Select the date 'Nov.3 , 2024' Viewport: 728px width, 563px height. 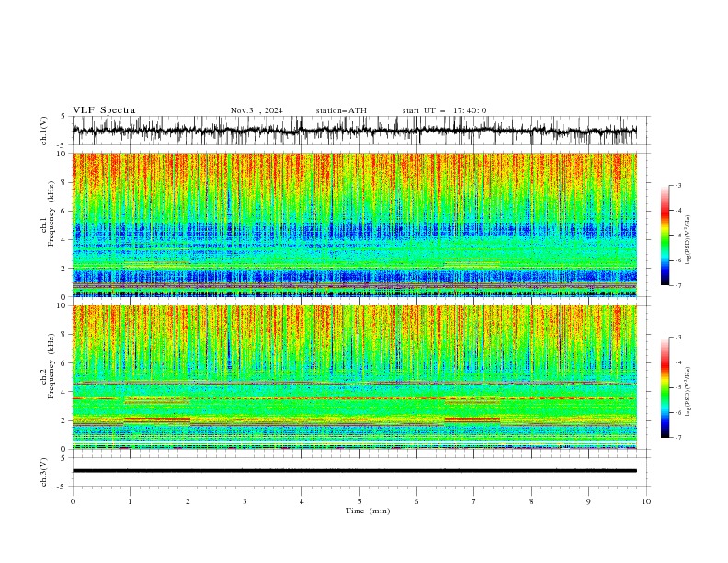pyautogui.click(x=256, y=110)
